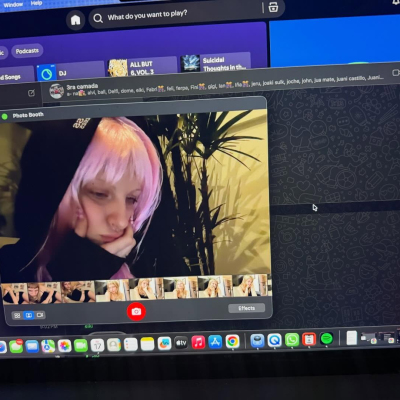This screenshot has width=400, height=400.
Task: Open the DJ playlist tile
Action: pyautogui.click(x=70, y=73)
